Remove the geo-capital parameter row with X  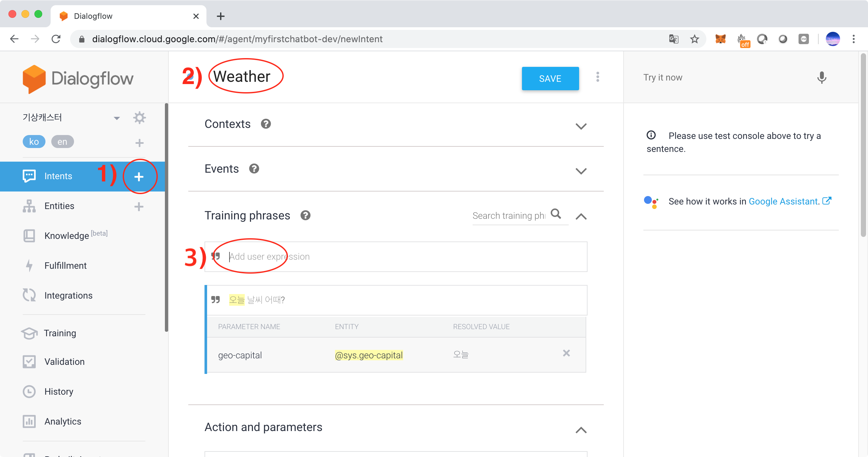566,353
